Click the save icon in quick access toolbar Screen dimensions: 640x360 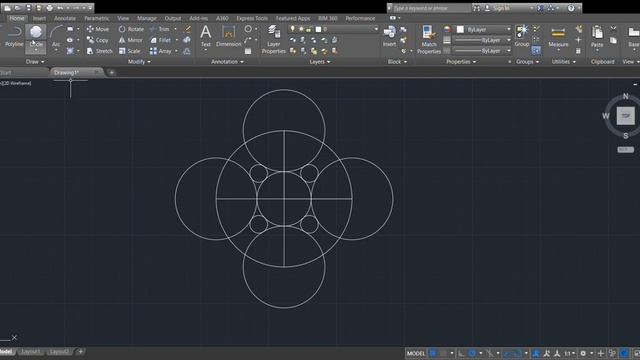click(x=28, y=8)
